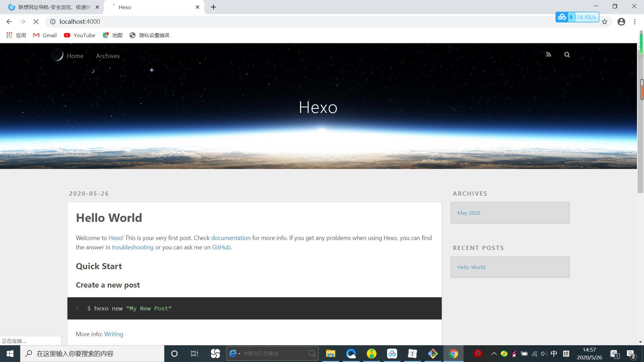Open Task View on taskbar
The height and width of the screenshot is (362, 644).
pyautogui.click(x=195, y=354)
